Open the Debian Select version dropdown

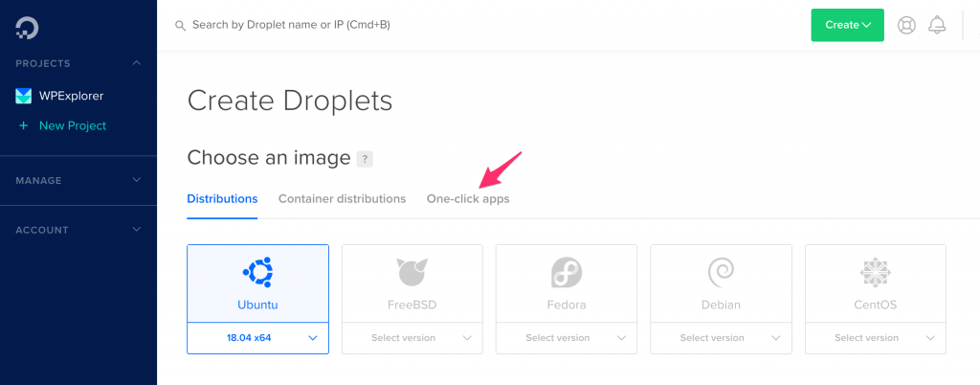click(721, 338)
